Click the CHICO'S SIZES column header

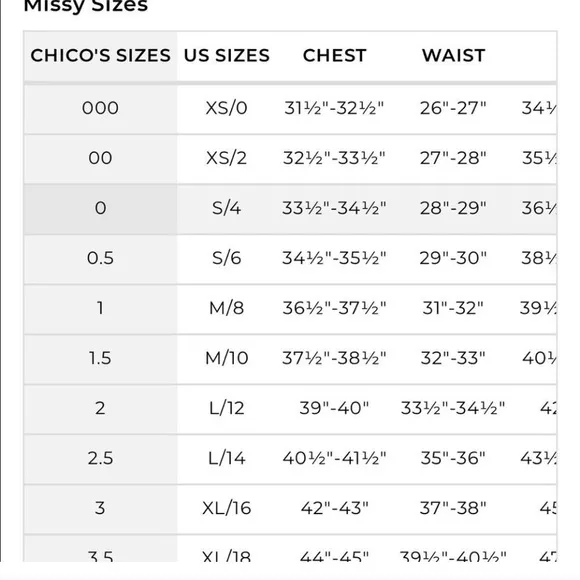click(x=100, y=56)
